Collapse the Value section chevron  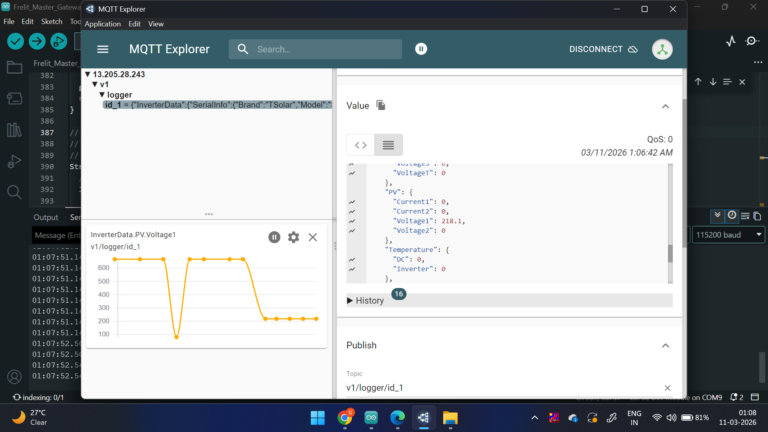665,106
